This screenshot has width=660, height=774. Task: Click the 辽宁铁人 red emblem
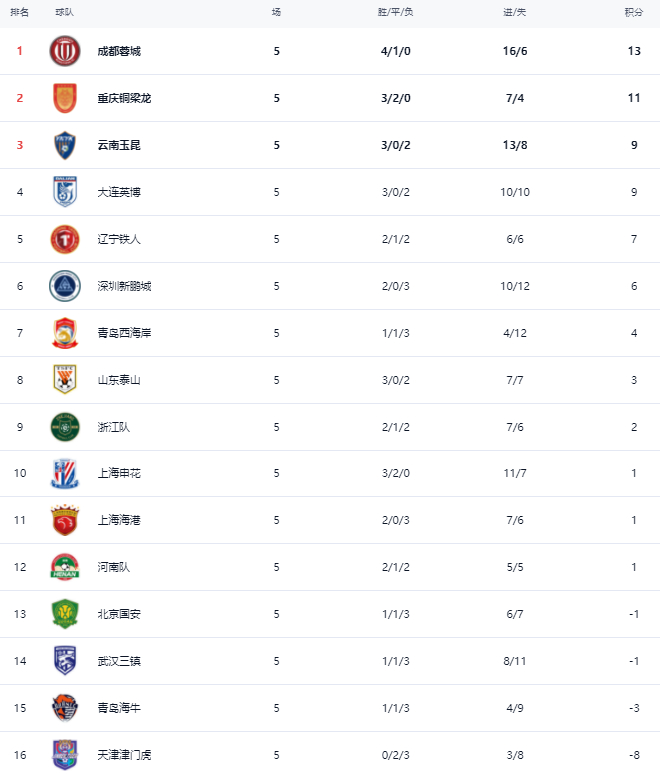pos(65,239)
